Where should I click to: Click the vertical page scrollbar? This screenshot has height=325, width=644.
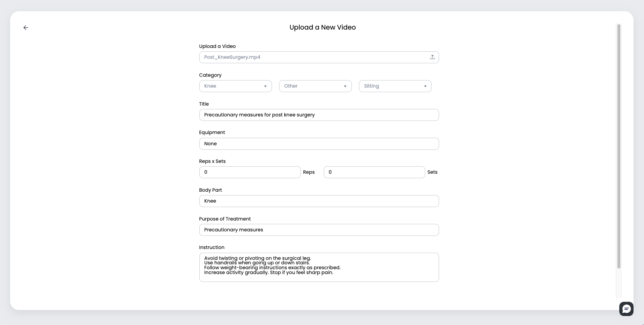pos(619,146)
